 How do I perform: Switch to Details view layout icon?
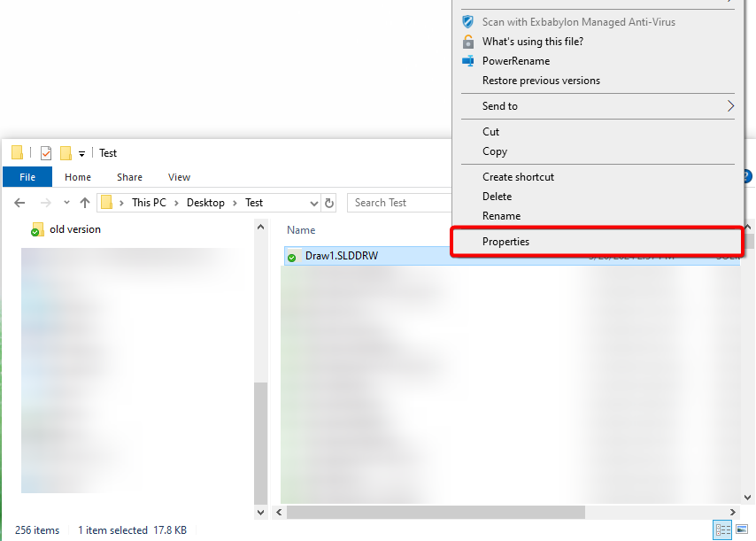click(722, 530)
